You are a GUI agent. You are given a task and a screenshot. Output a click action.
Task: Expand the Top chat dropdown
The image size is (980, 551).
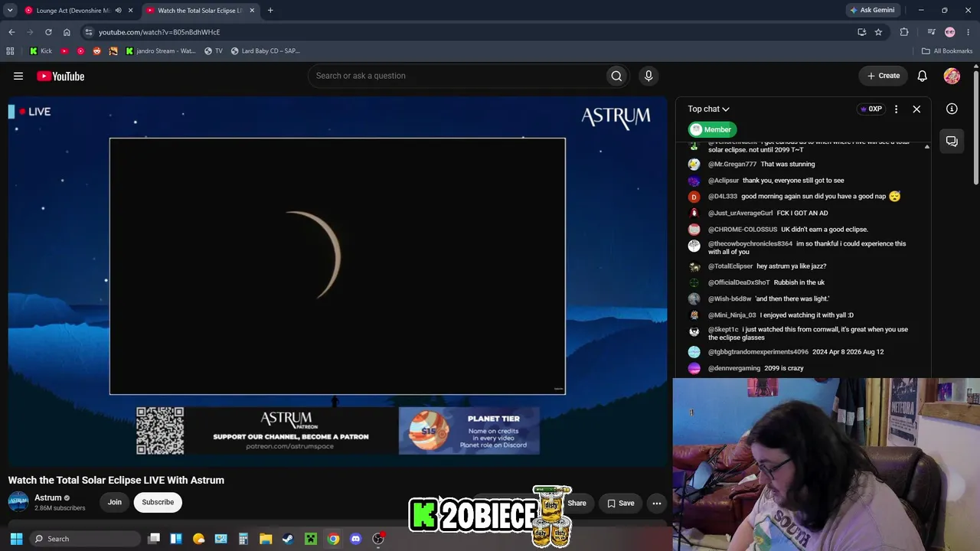[x=708, y=109]
